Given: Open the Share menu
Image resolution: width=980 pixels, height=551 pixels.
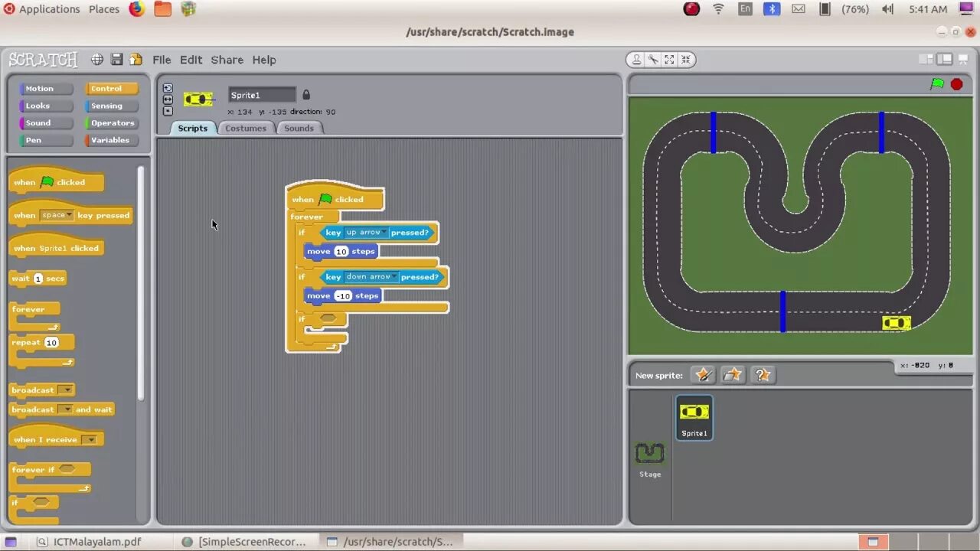Looking at the screenshot, I should point(227,60).
